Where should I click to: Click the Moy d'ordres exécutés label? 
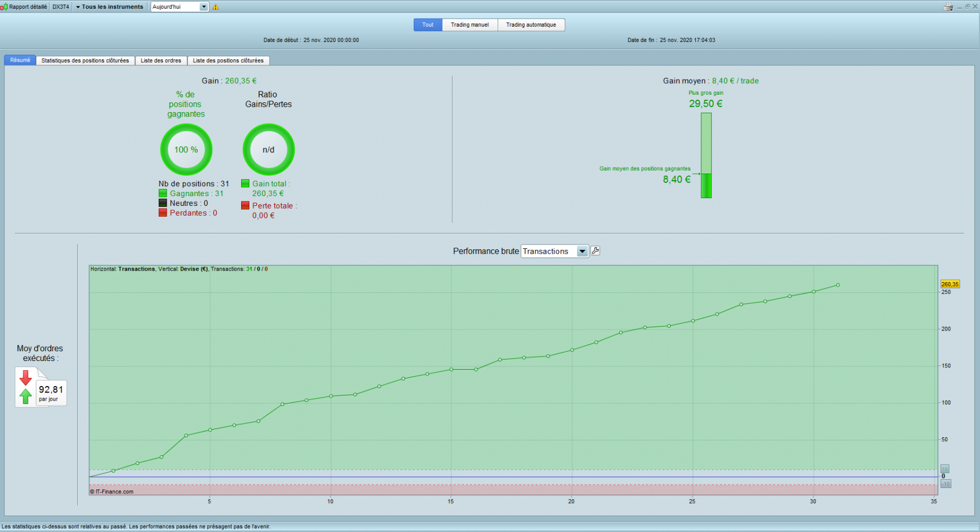40,353
